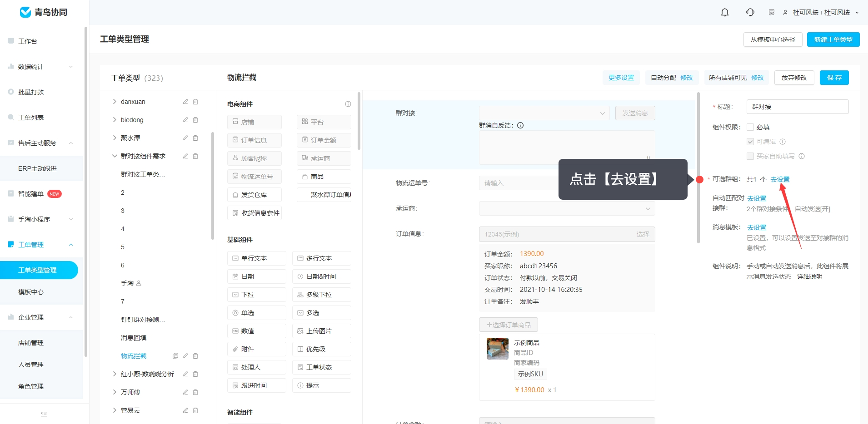This screenshot has height=424, width=868.
Task: Expand the biedong tree node
Action: point(115,120)
